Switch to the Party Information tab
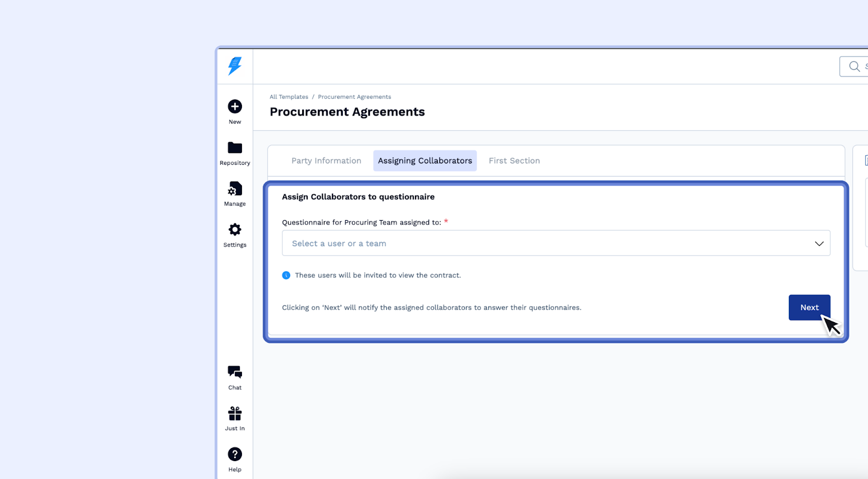This screenshot has width=868, height=479. click(x=326, y=161)
